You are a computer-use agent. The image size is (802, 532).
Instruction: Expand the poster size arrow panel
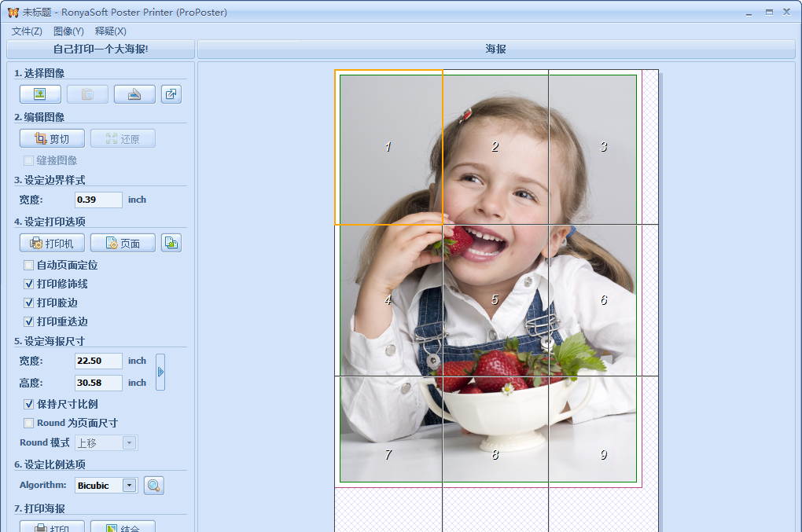click(x=160, y=372)
